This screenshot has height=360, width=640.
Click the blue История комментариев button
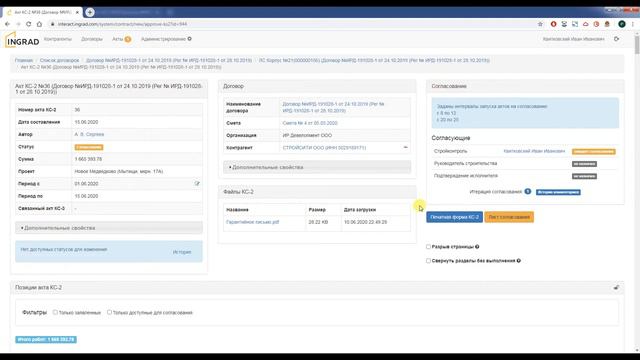coord(558,192)
